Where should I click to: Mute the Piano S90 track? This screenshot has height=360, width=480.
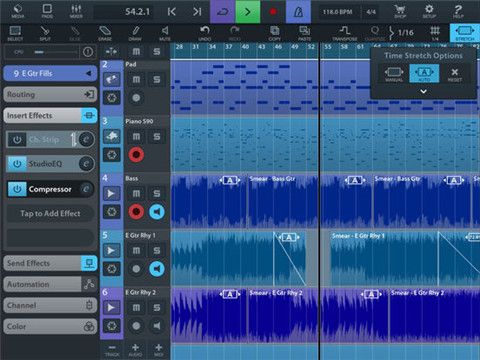pyautogui.click(x=136, y=137)
